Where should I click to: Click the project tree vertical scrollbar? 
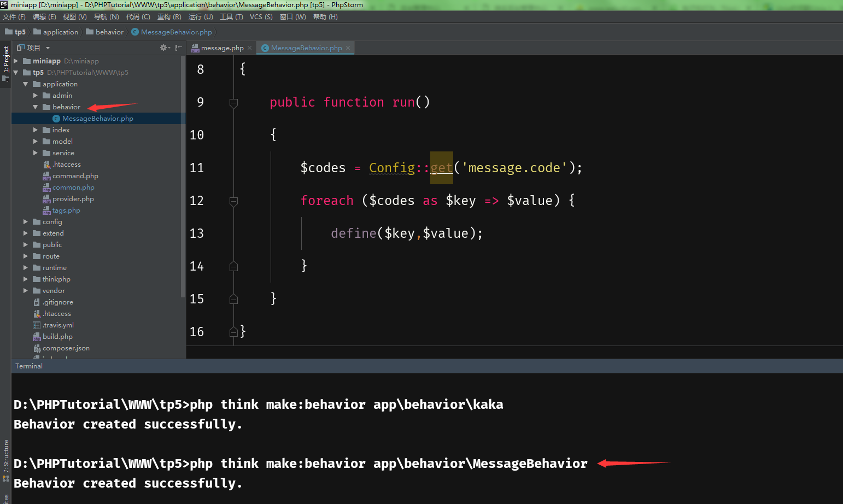pos(183,176)
